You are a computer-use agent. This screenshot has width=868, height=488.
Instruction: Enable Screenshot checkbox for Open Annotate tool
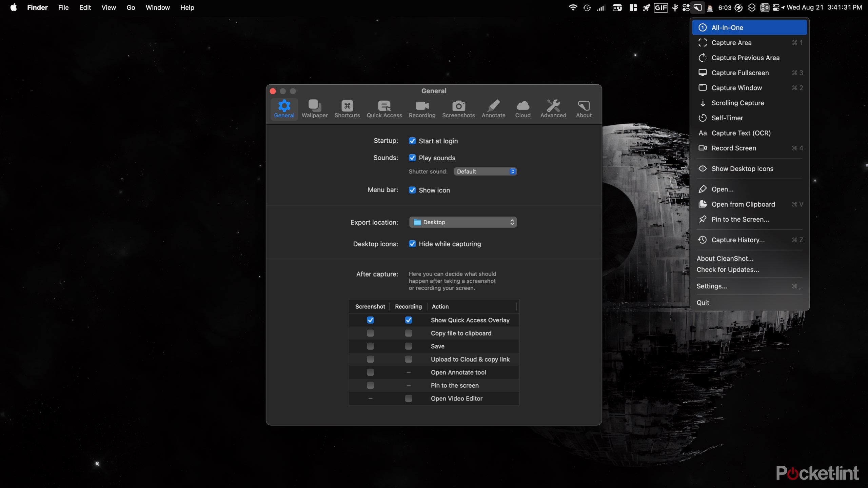tap(370, 372)
